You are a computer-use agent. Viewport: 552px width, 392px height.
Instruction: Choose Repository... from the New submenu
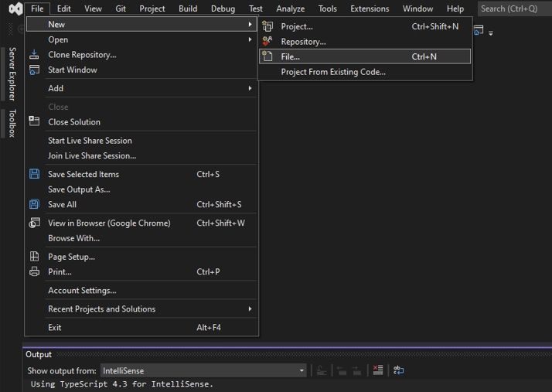(365, 42)
